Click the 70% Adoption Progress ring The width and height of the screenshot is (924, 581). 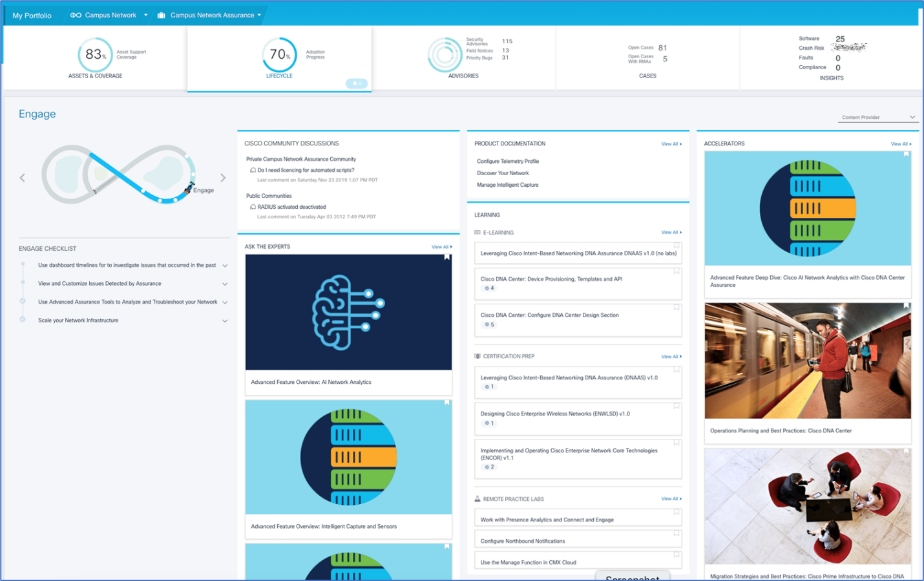click(279, 54)
